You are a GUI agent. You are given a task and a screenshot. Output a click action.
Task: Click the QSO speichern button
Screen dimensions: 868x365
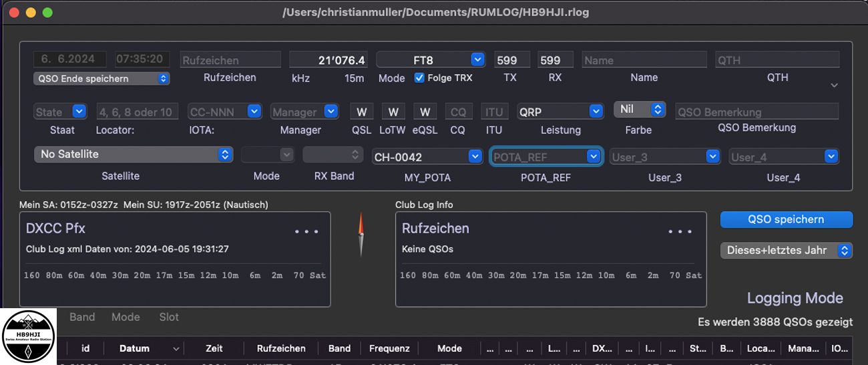point(786,219)
